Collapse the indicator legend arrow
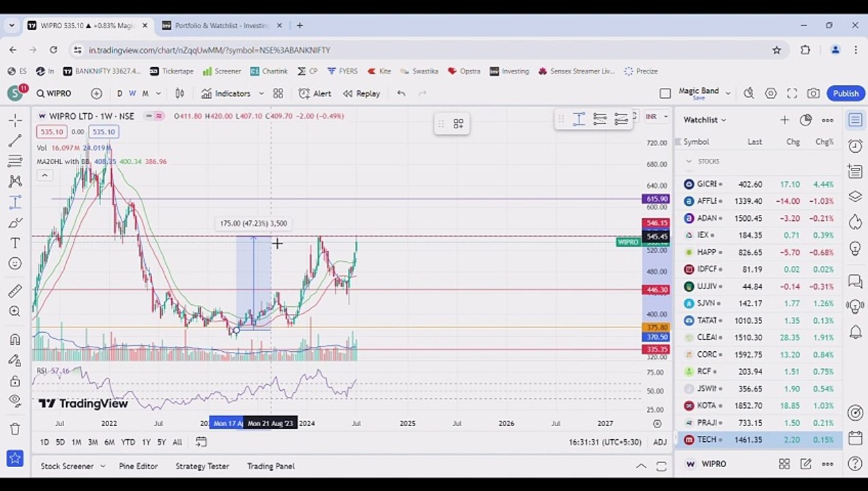 (x=44, y=175)
